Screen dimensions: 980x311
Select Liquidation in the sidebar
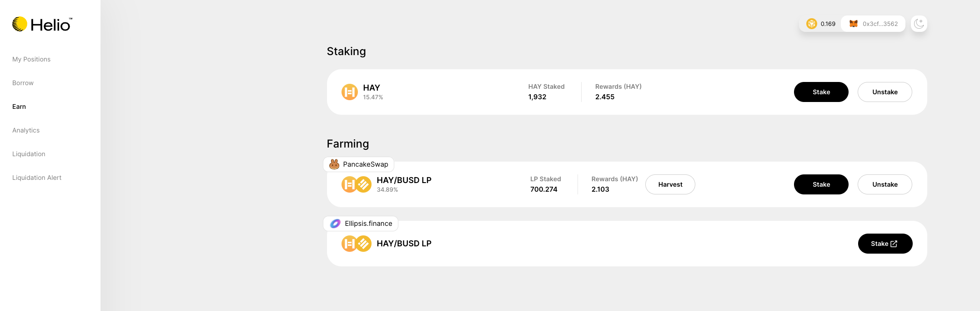[x=29, y=154]
